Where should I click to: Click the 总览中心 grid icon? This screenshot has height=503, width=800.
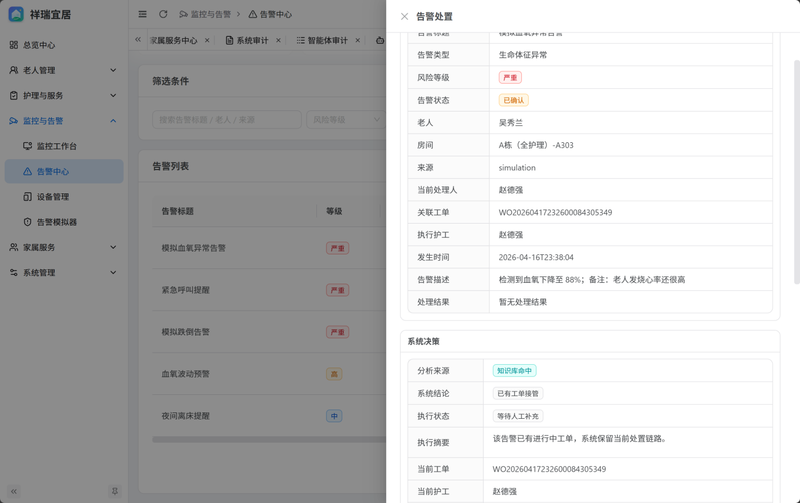[14, 45]
